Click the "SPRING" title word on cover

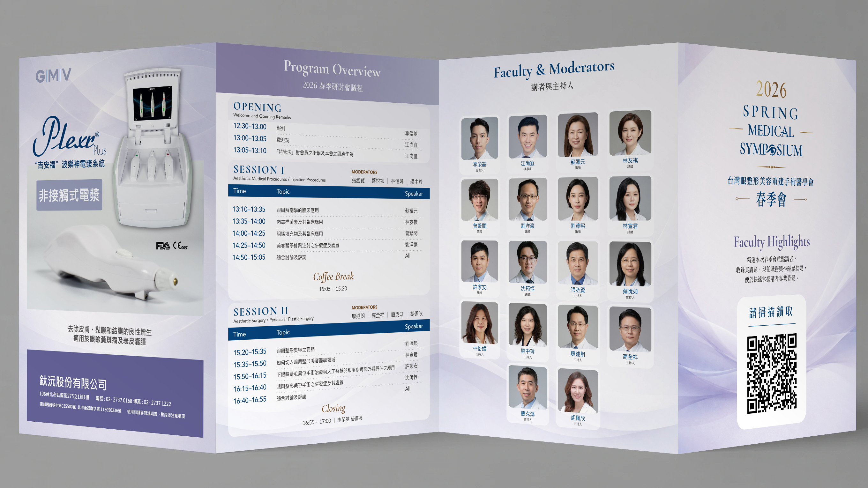click(x=770, y=113)
